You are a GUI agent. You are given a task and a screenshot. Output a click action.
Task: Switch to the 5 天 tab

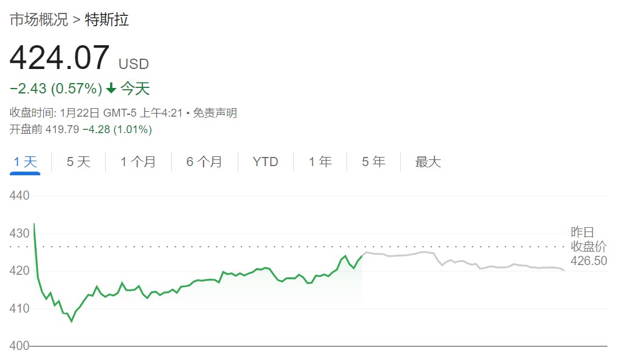click(x=78, y=162)
